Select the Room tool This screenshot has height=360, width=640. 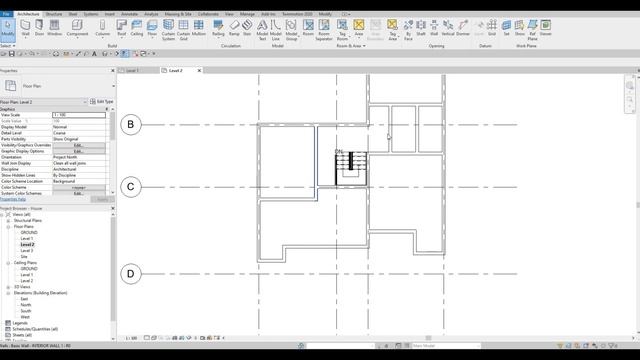(308, 29)
